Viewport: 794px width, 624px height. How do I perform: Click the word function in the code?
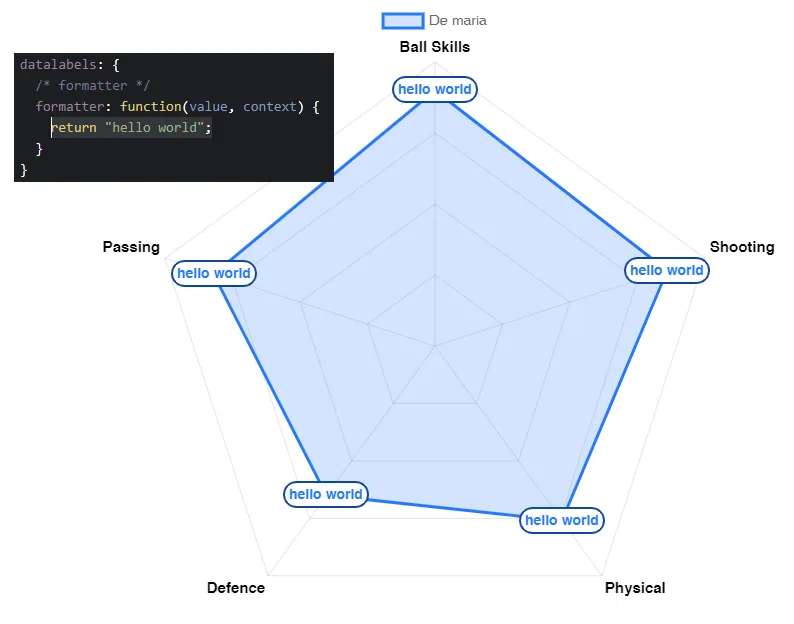pyautogui.click(x=151, y=107)
